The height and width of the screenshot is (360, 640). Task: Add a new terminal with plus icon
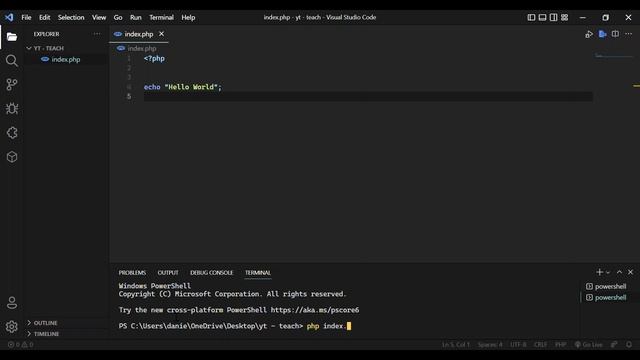599,272
